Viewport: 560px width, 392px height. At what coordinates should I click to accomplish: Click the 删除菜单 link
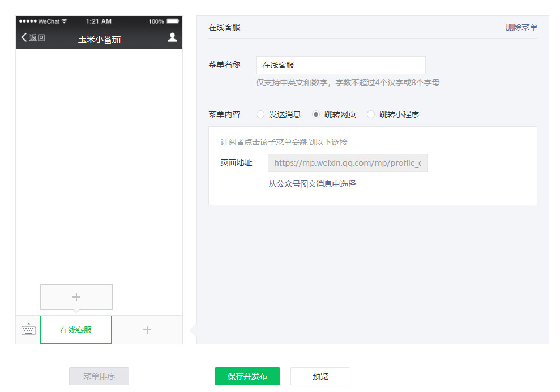click(x=521, y=27)
